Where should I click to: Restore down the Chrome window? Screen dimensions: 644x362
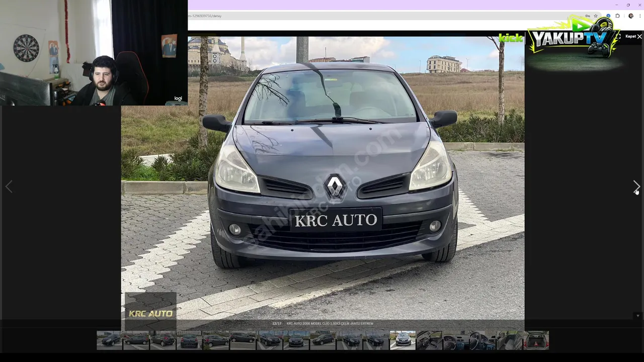click(628, 5)
